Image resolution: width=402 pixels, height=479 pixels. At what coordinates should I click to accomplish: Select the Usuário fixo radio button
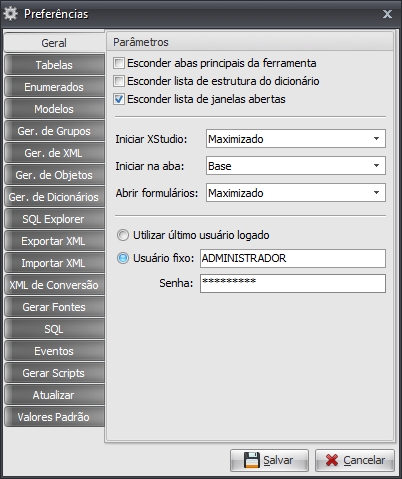coord(123,258)
